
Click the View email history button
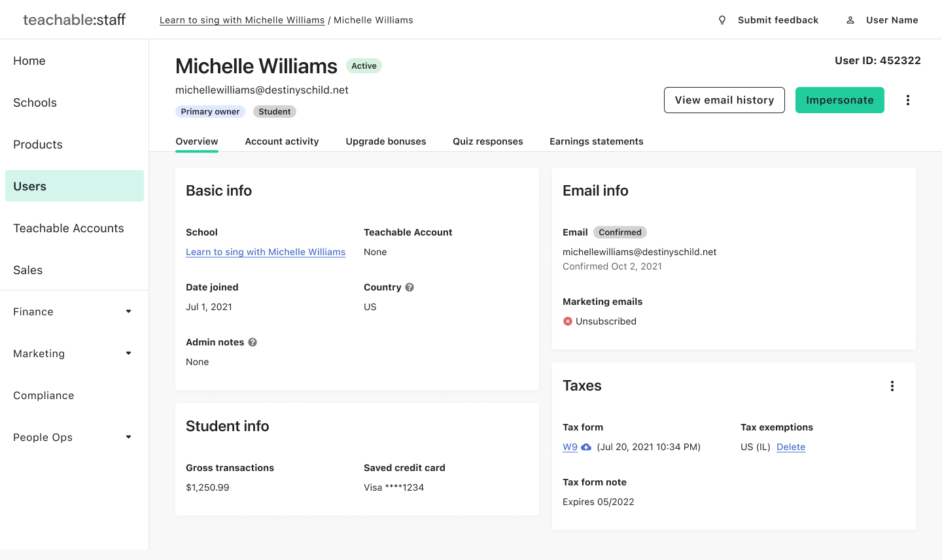[x=724, y=100]
